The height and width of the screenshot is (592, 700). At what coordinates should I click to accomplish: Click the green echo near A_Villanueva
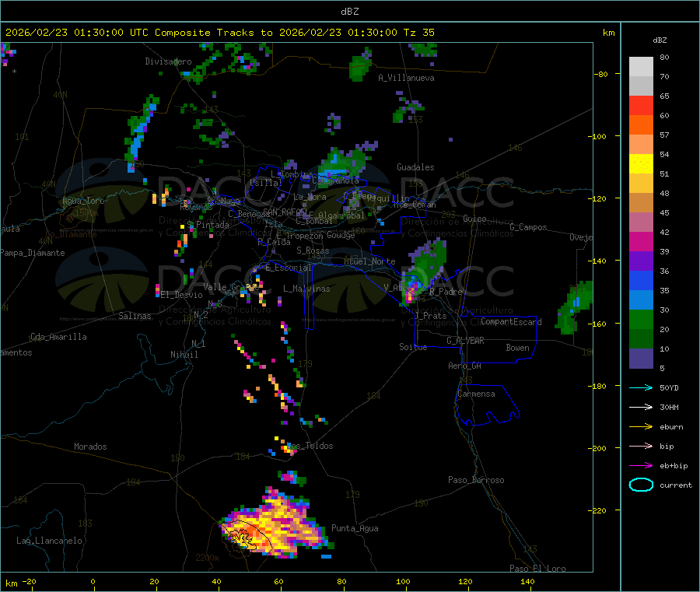[x=361, y=66]
